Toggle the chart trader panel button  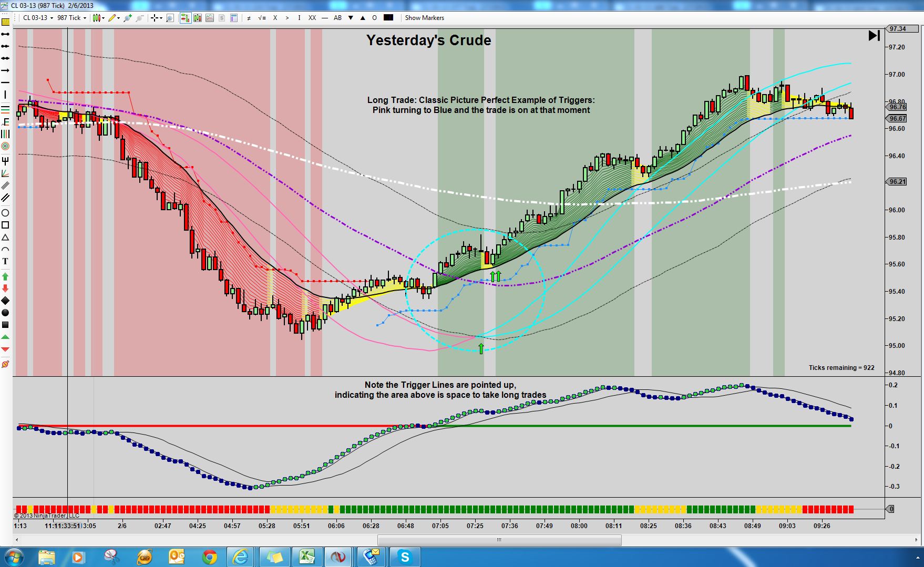[x=185, y=18]
